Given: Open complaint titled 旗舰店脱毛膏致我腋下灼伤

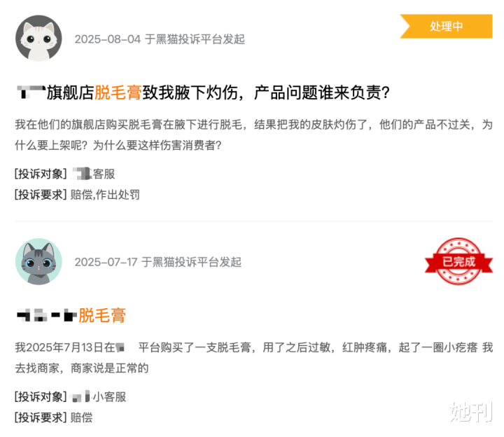Looking at the screenshot, I should (x=204, y=92).
